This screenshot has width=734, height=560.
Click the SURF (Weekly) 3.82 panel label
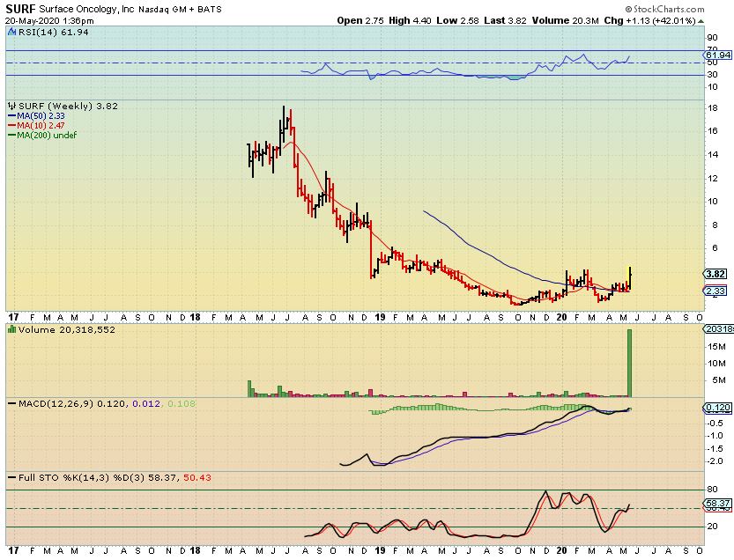(69, 107)
